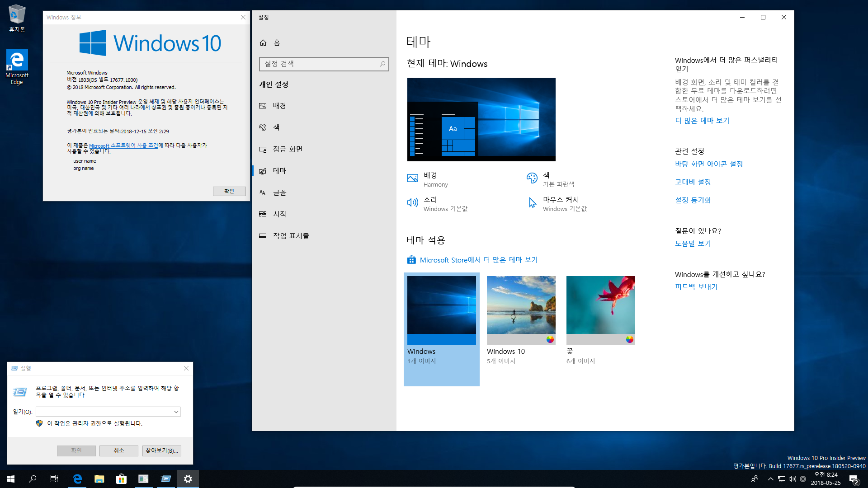Select the Windows theme thumbnail
Viewport: 868px width, 488px height.
[442, 310]
